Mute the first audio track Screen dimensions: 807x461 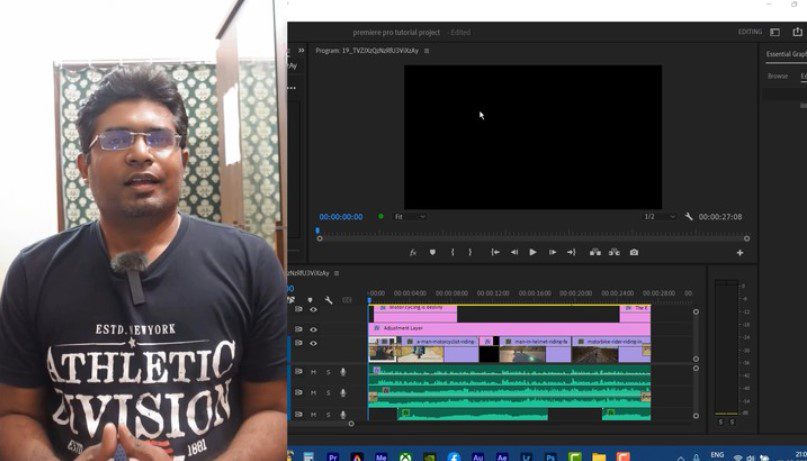click(313, 371)
